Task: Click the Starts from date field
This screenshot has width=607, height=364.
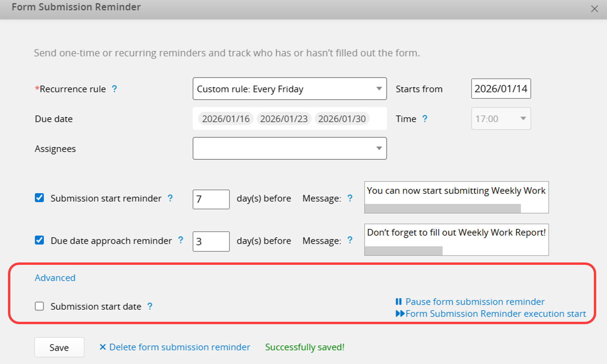Action: pyautogui.click(x=501, y=89)
